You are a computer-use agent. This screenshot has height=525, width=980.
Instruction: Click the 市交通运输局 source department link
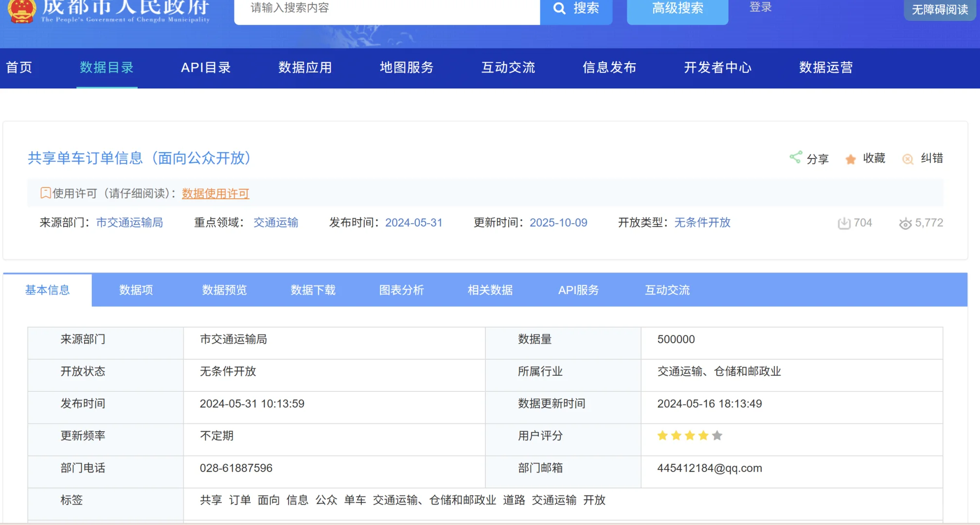tap(129, 223)
